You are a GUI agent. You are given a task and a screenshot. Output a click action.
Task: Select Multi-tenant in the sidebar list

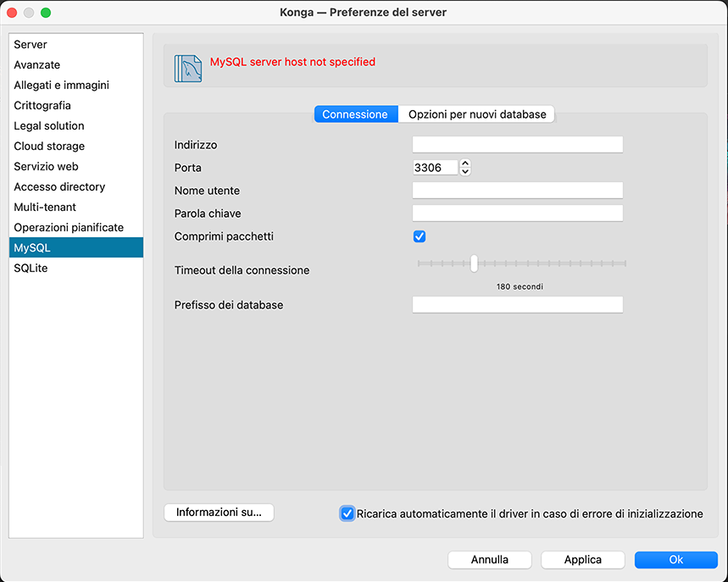(45, 207)
